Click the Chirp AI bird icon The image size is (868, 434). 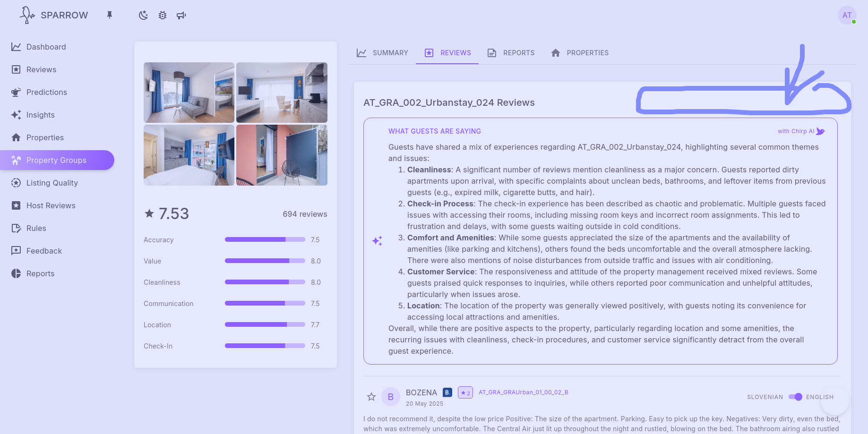tap(820, 131)
